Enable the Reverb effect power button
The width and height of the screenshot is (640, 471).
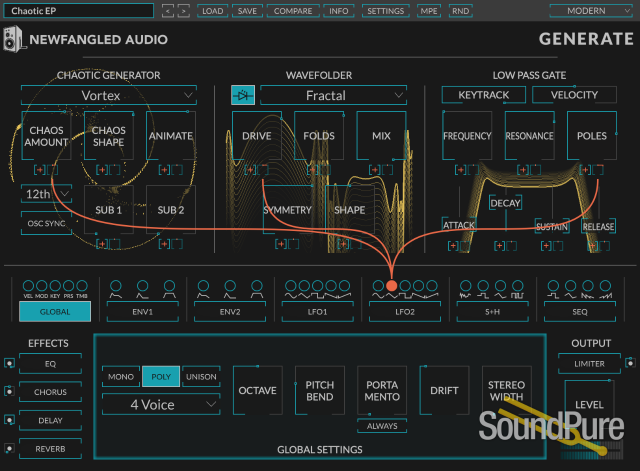(8, 448)
